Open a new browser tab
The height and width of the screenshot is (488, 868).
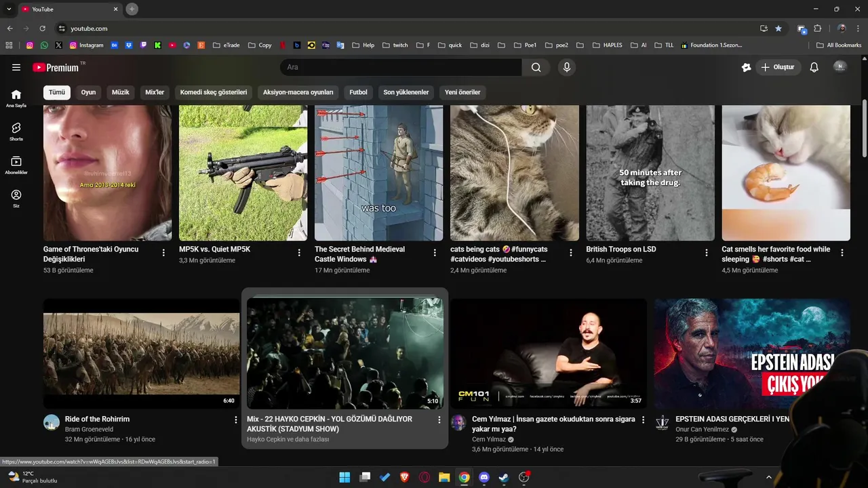coord(132,9)
